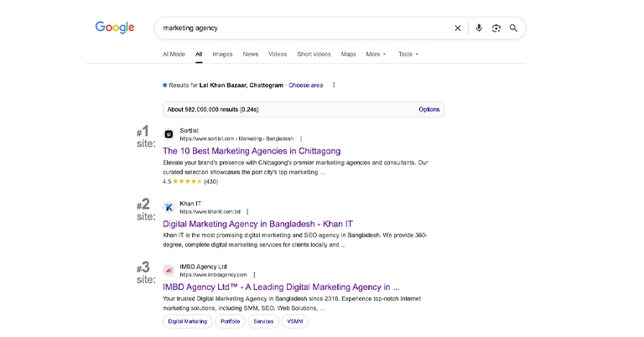
Task: Click the Choose area link
Action: (x=305, y=86)
